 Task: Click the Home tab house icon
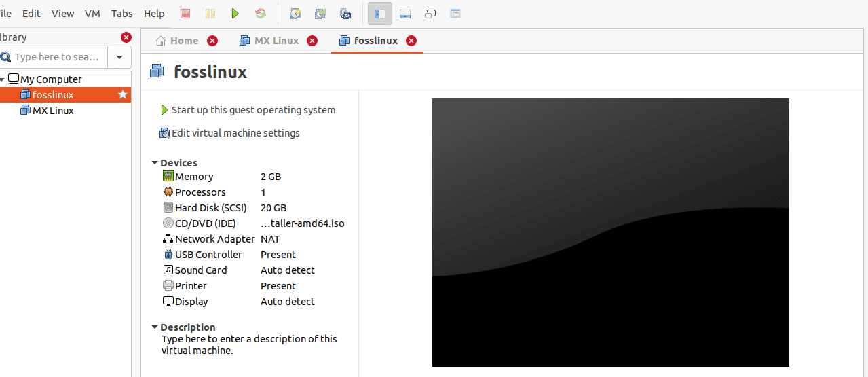click(x=161, y=41)
